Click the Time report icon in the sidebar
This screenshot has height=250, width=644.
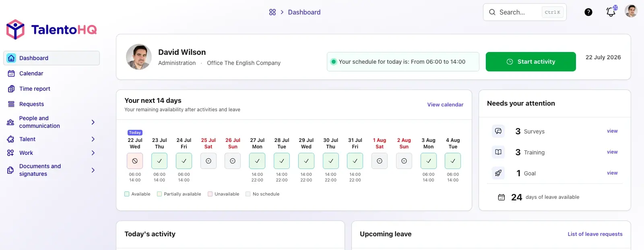11,89
